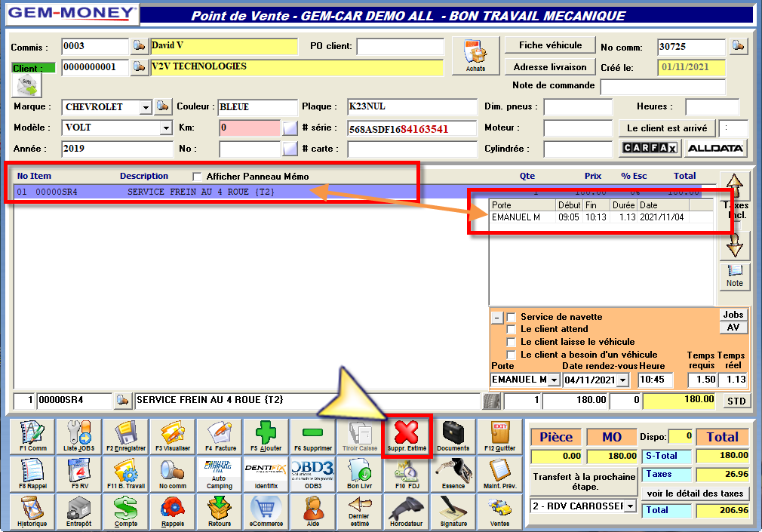Launch the Identifix tool
This screenshot has height=532, width=762.
click(x=266, y=474)
